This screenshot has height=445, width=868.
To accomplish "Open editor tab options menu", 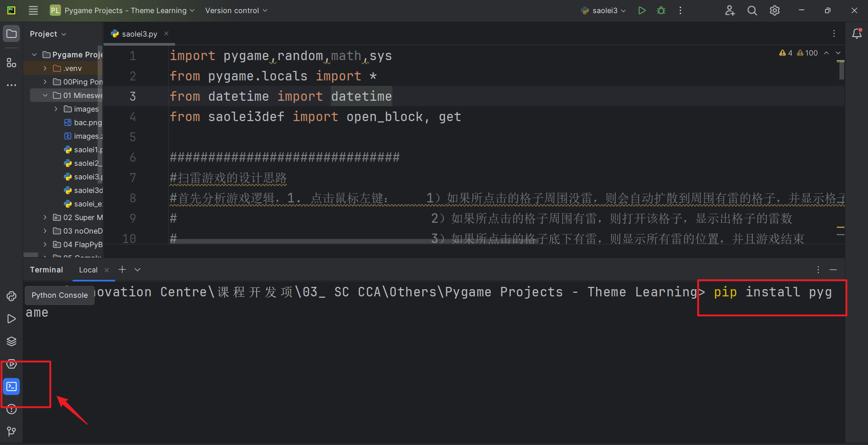I will point(834,33).
